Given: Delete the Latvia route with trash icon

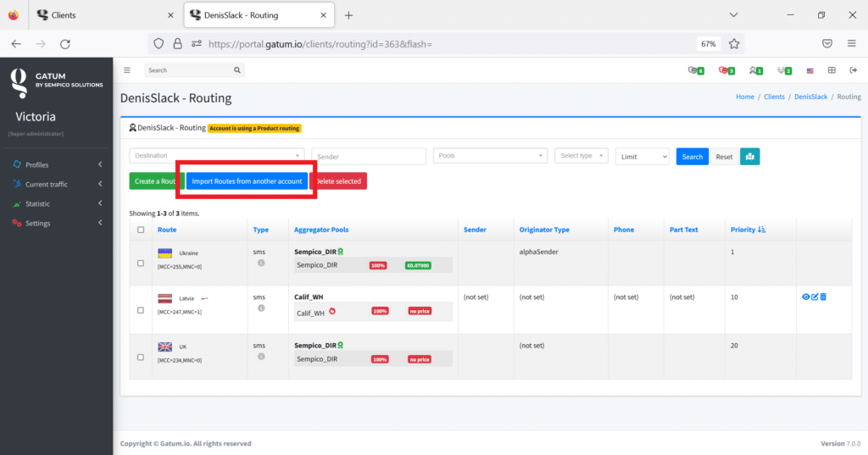Looking at the screenshot, I should pyautogui.click(x=823, y=297).
